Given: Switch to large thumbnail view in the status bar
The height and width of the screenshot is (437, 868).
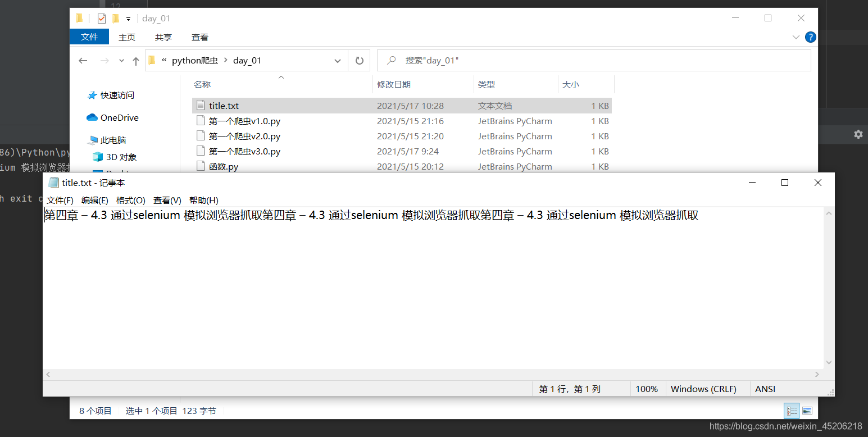Looking at the screenshot, I should tap(807, 411).
